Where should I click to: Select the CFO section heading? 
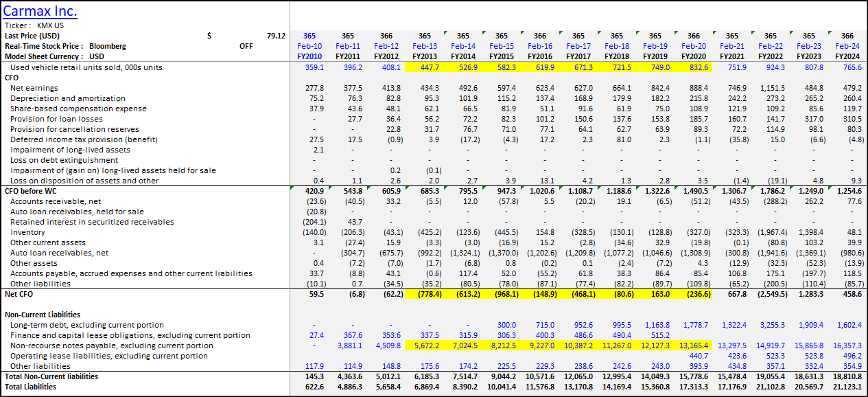pyautogui.click(x=12, y=78)
